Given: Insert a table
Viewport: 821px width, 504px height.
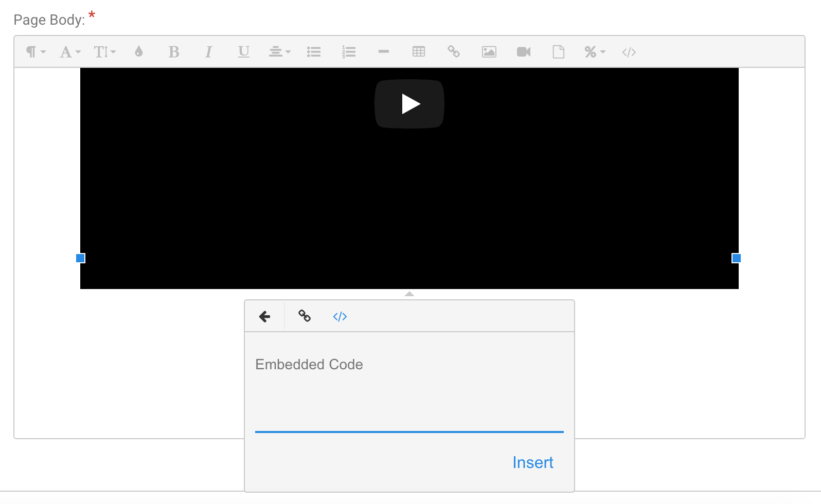Looking at the screenshot, I should (419, 52).
